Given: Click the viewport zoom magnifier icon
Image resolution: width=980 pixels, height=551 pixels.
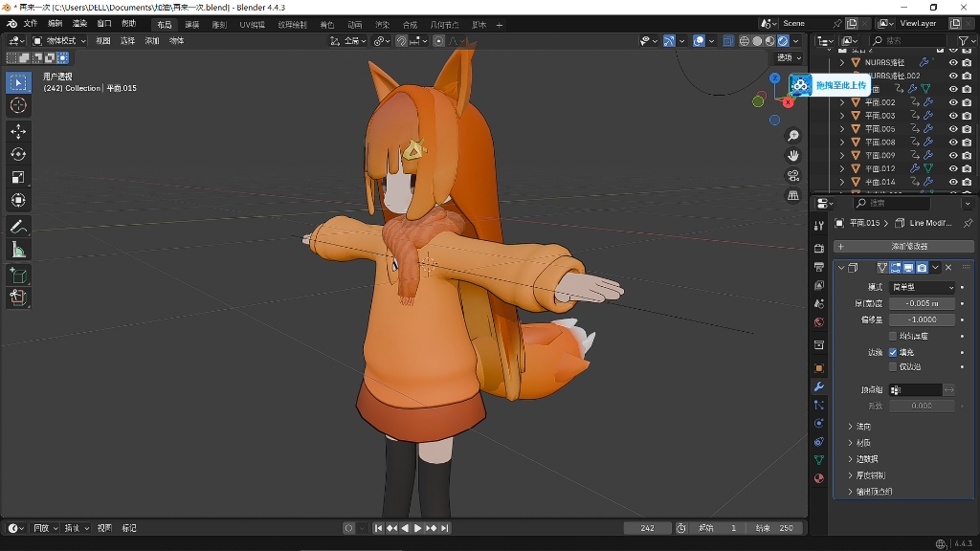Looking at the screenshot, I should tap(793, 136).
